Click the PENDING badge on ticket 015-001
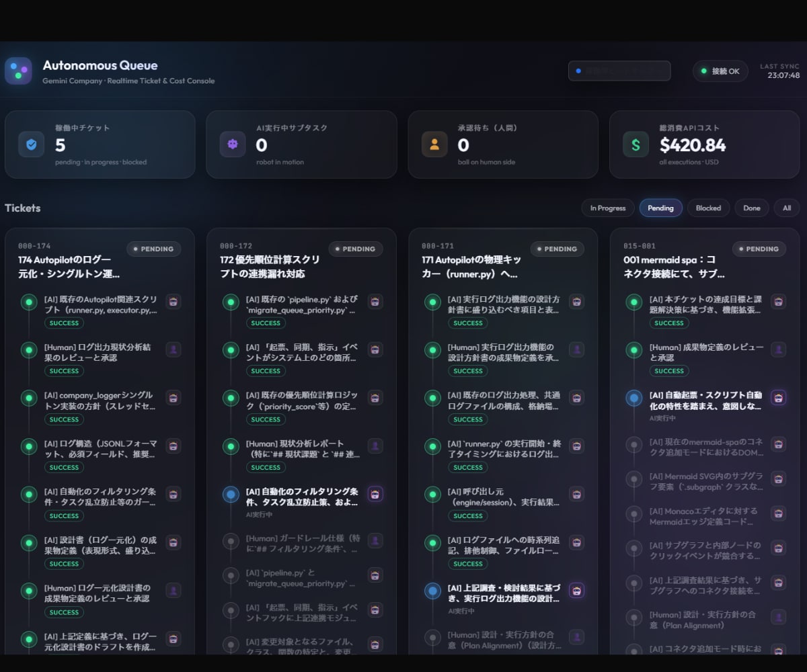 pyautogui.click(x=759, y=249)
